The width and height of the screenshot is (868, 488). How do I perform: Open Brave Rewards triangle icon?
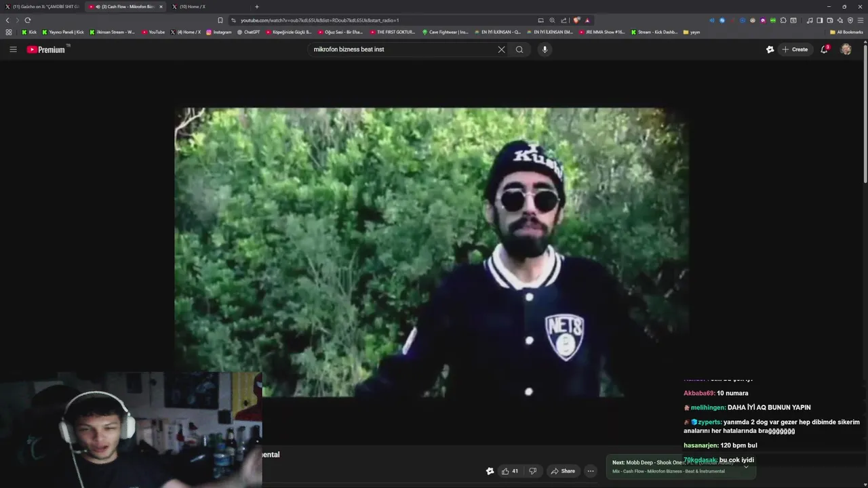pyautogui.click(x=587, y=20)
